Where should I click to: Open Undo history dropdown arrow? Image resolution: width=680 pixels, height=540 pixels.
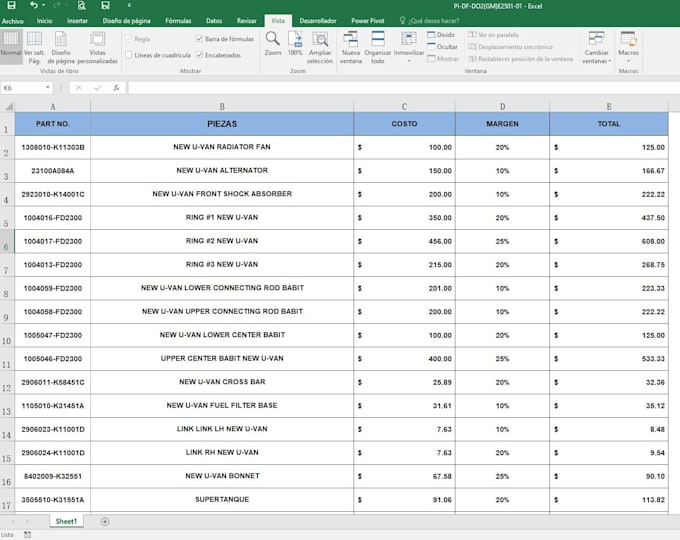pos(44,6)
